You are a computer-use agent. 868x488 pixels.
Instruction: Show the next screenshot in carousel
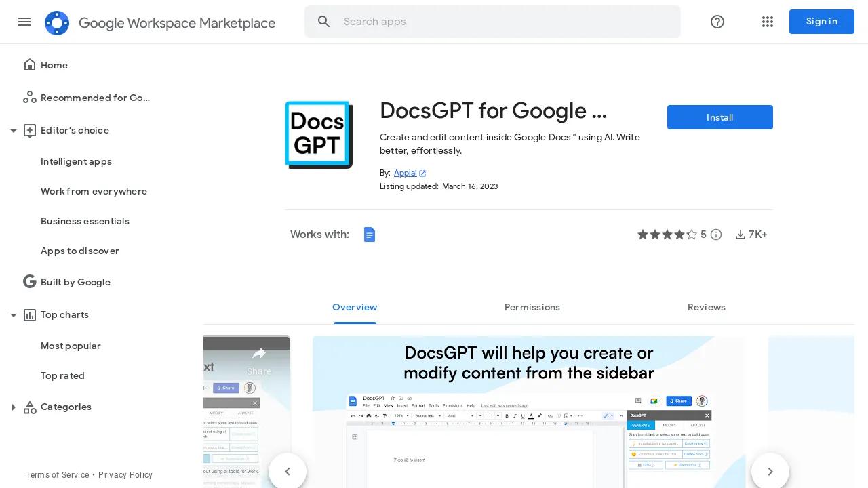click(770, 471)
